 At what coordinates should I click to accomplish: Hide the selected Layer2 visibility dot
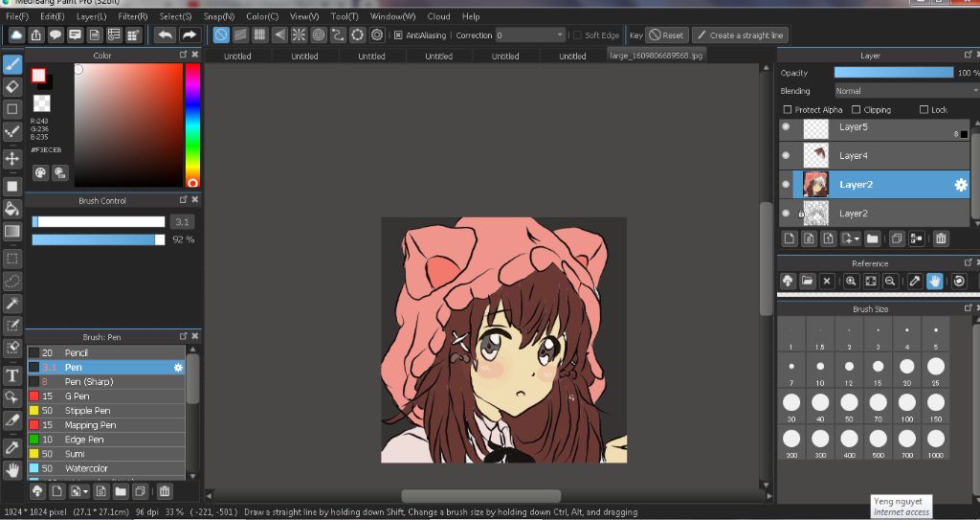click(787, 185)
